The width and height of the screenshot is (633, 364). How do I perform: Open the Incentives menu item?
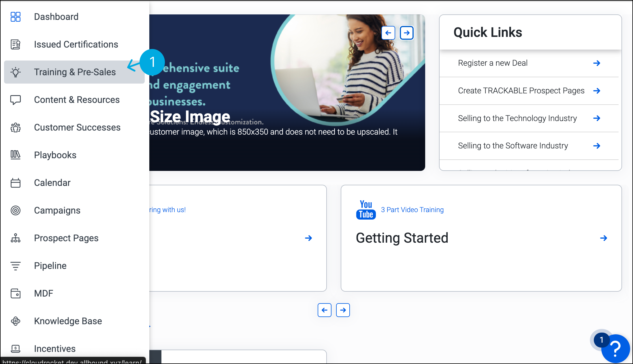[x=74, y=349]
